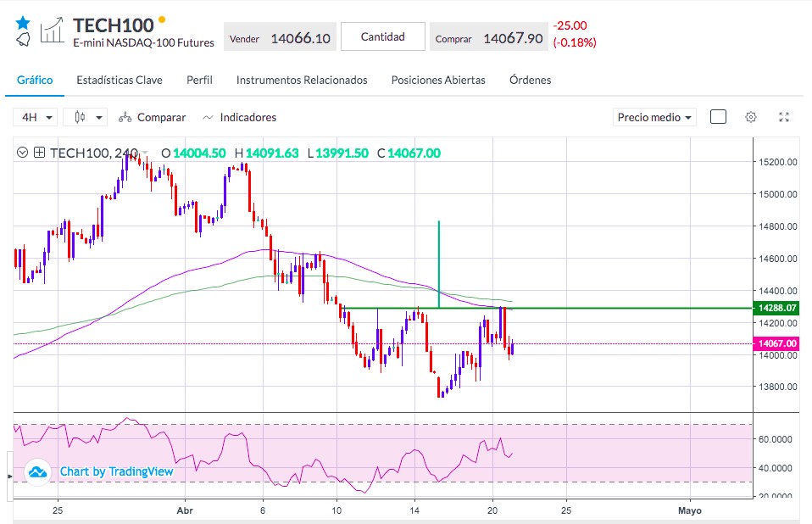The width and height of the screenshot is (812, 524).
Task: Click the Vender 14066.10 sell button
Action: coord(281,36)
